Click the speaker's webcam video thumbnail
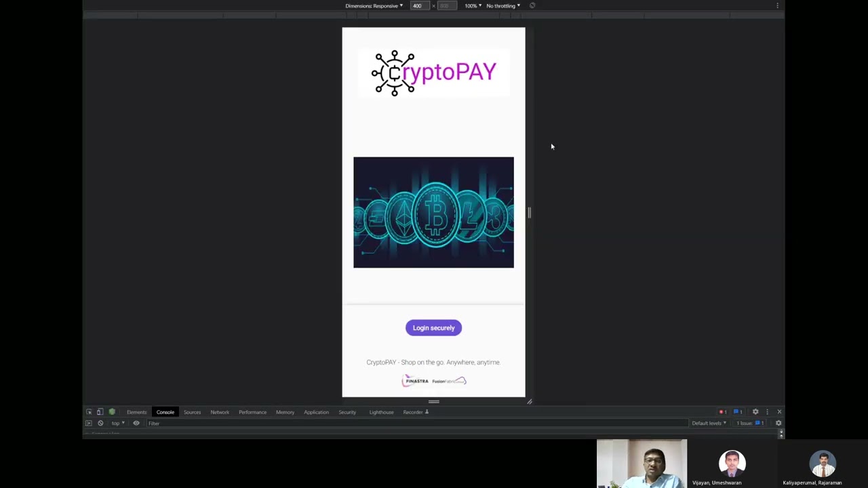The image size is (868, 488). (642, 464)
